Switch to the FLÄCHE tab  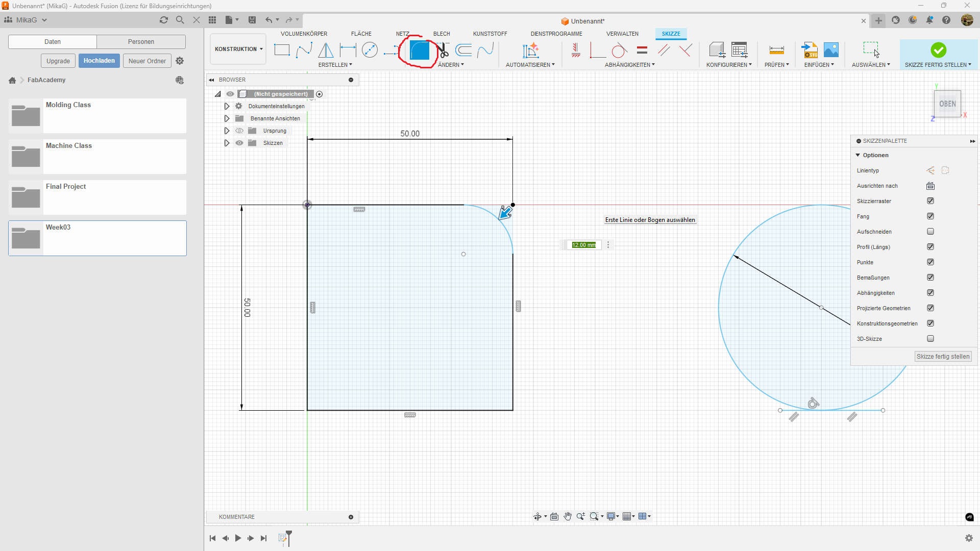click(361, 34)
